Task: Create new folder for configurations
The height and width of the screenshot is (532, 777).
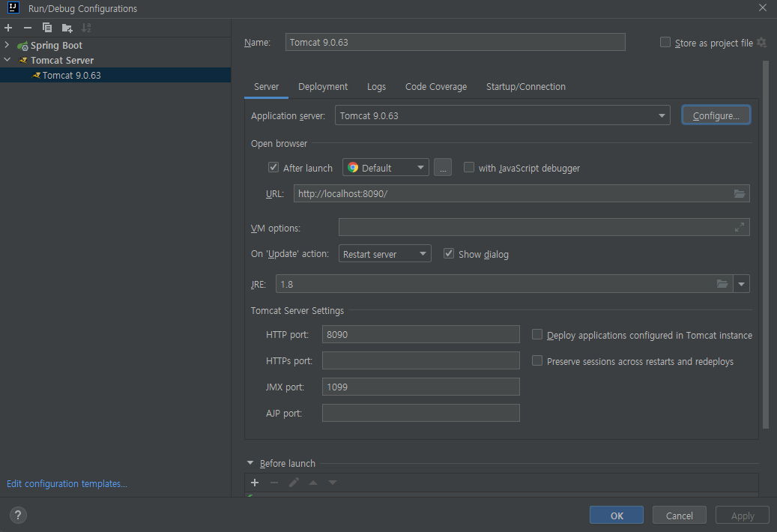Action: tap(67, 28)
